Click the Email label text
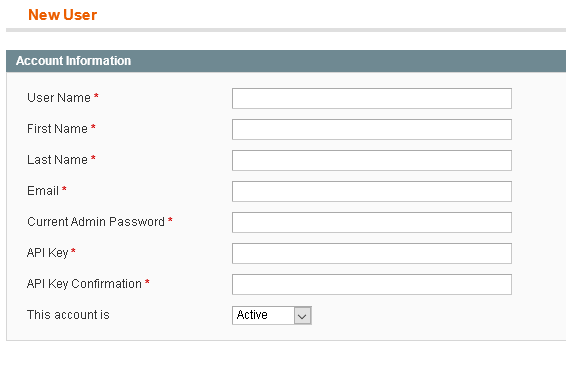 [x=43, y=191]
